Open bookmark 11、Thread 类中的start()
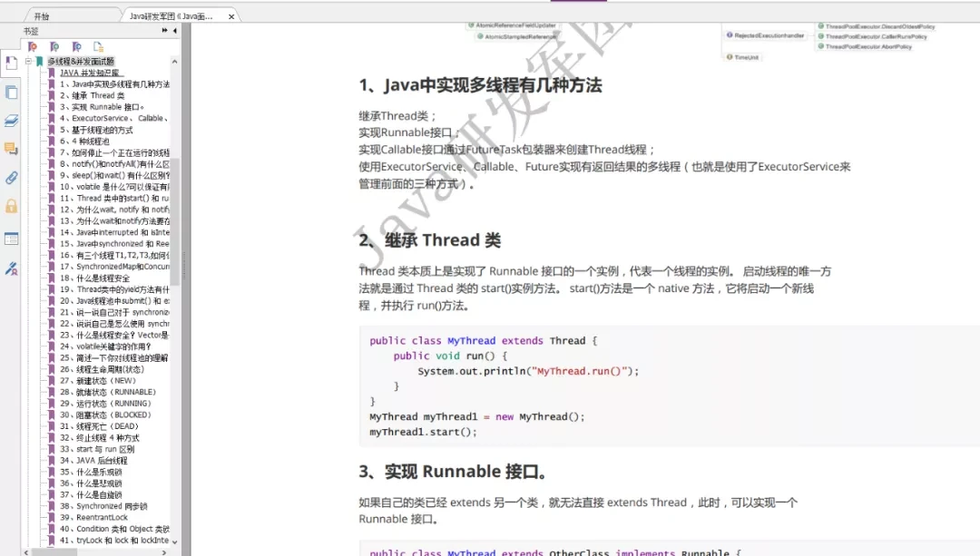This screenshot has width=980, height=556. (x=114, y=198)
